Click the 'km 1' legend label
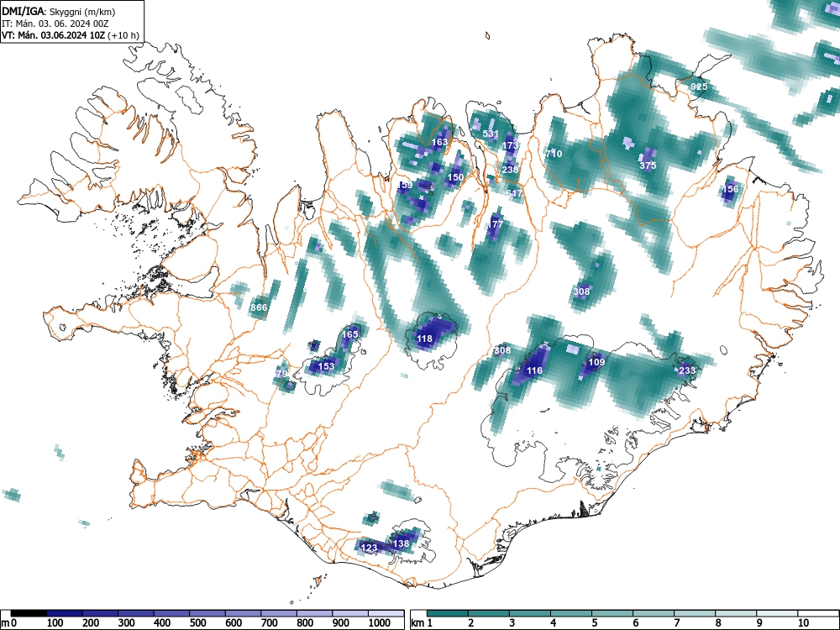This screenshot has height=630, width=840. click(x=422, y=623)
